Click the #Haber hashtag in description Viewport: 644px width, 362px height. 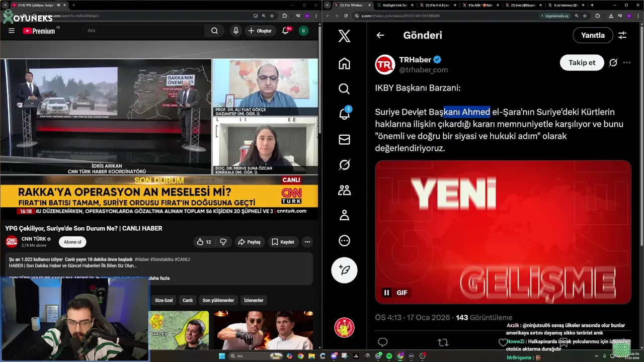pyautogui.click(x=141, y=259)
